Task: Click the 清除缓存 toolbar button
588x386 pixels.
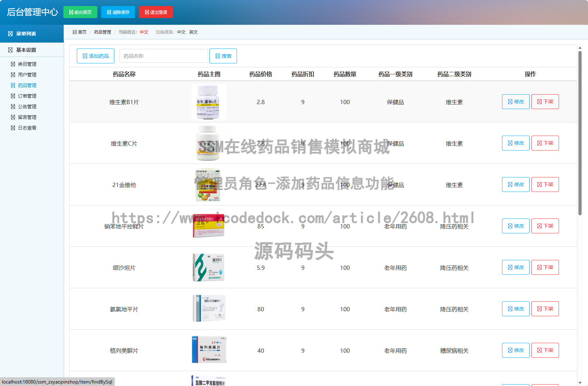Action: 118,12
